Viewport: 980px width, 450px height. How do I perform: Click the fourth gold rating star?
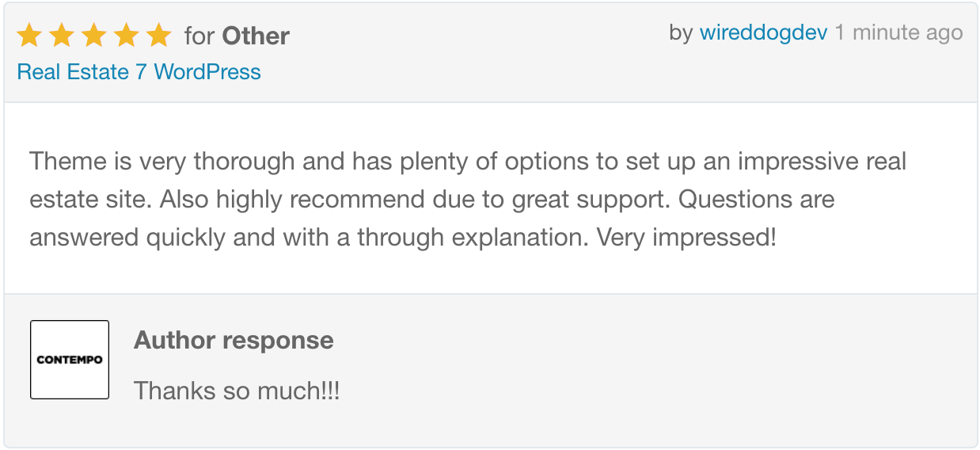(x=126, y=36)
